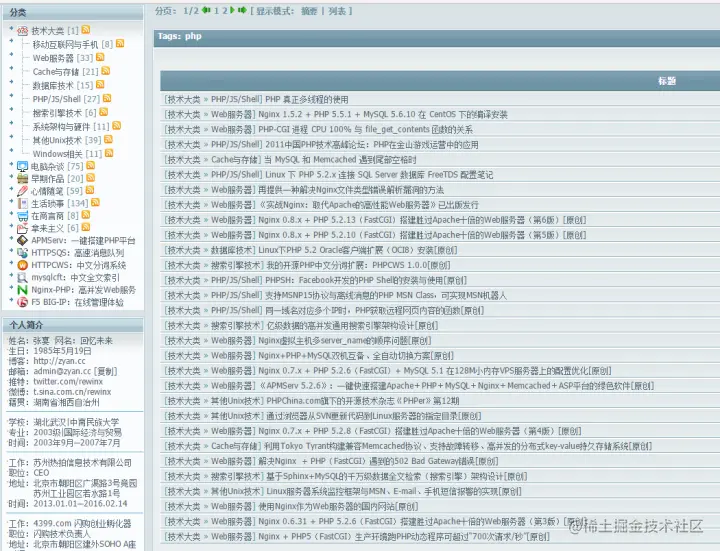This screenshot has width=720, height=551.
Task: Click the monitor icon for 电脑杂谈
Action: click(x=22, y=166)
